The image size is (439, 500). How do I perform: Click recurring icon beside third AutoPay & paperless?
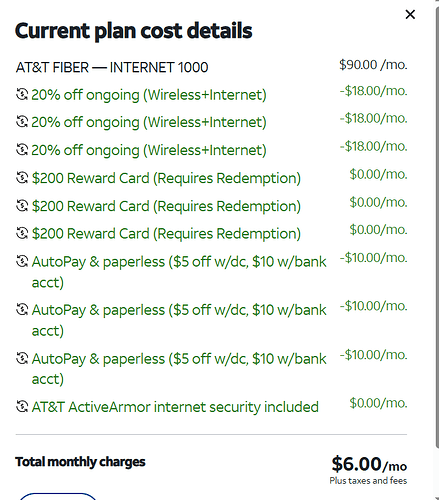click(22, 359)
